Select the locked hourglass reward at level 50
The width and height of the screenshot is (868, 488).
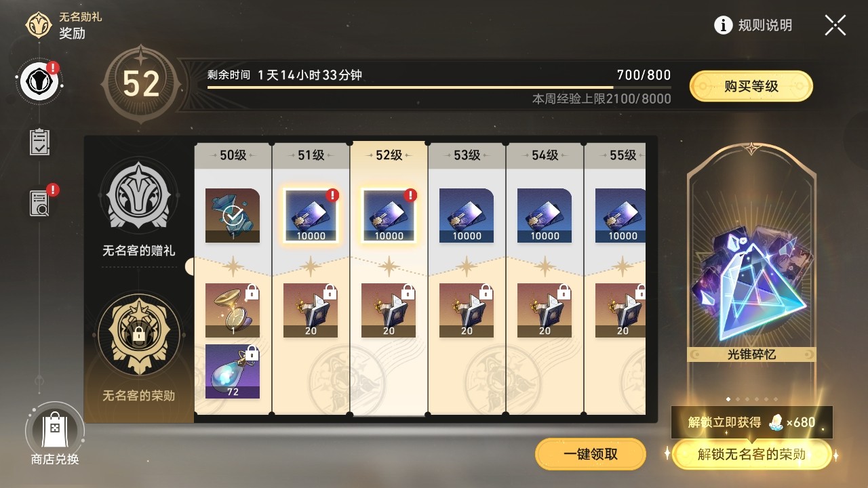click(233, 310)
